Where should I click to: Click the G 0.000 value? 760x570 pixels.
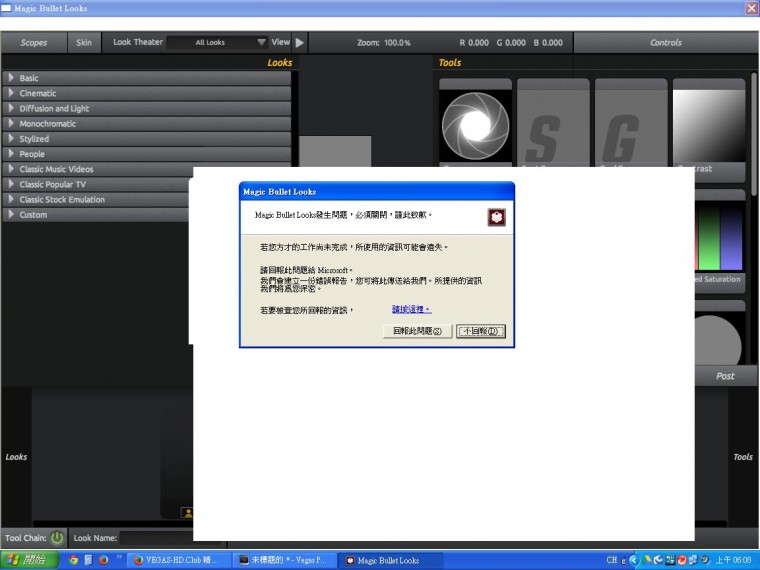point(511,43)
